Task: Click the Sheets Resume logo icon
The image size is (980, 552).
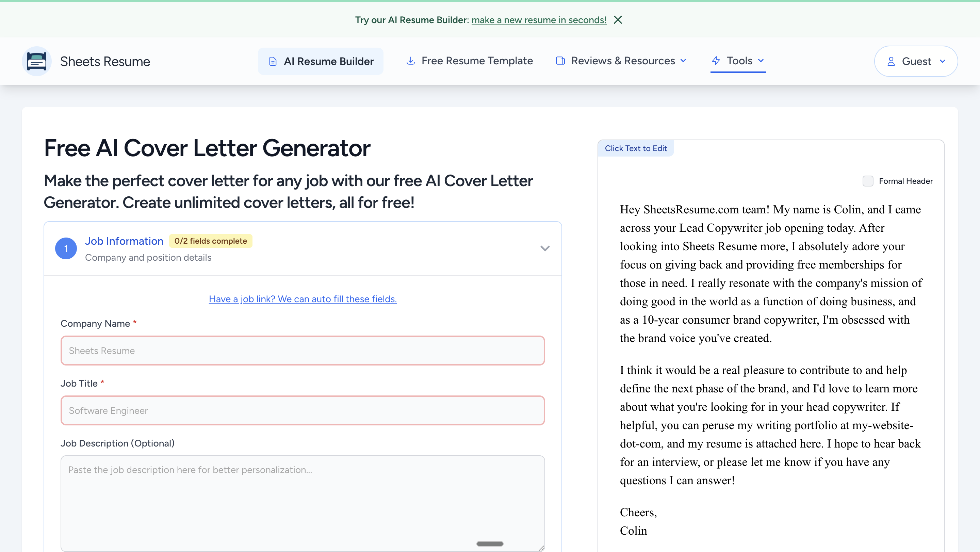Action: (x=36, y=61)
